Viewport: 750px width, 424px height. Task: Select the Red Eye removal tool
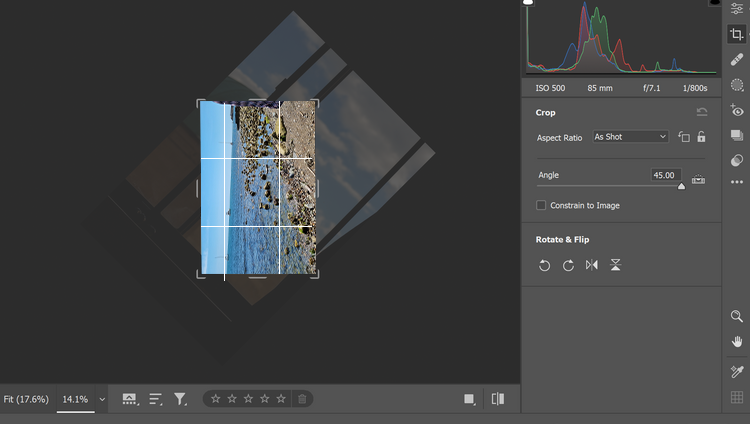[x=737, y=111]
